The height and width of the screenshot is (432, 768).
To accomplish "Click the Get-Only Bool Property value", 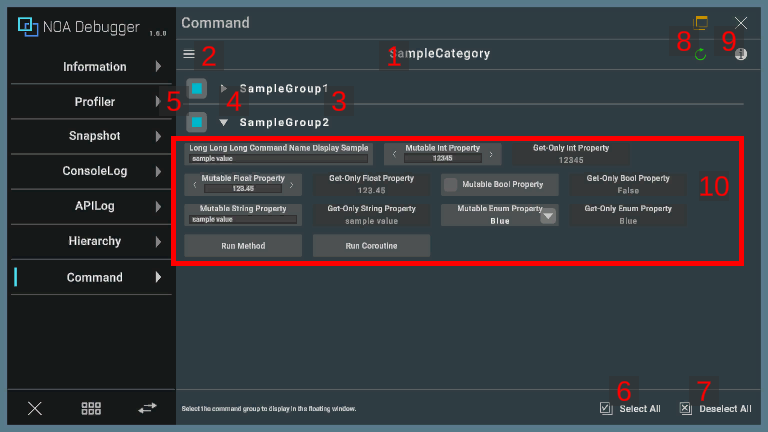I will coord(628,191).
